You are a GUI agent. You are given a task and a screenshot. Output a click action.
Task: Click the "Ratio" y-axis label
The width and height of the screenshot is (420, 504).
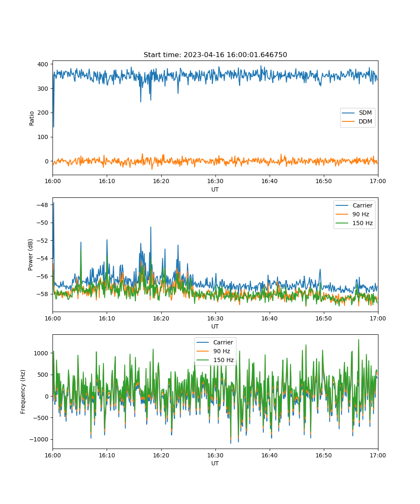pyautogui.click(x=32, y=118)
